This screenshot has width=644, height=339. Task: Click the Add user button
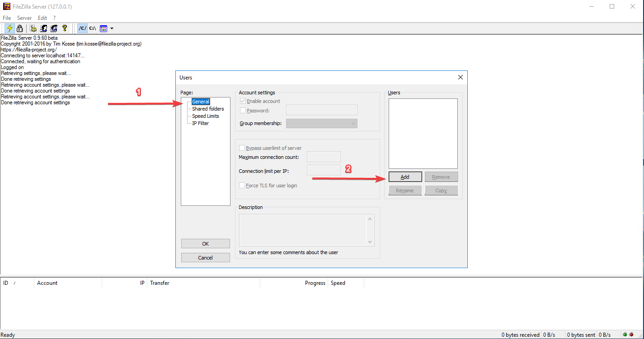(x=405, y=177)
